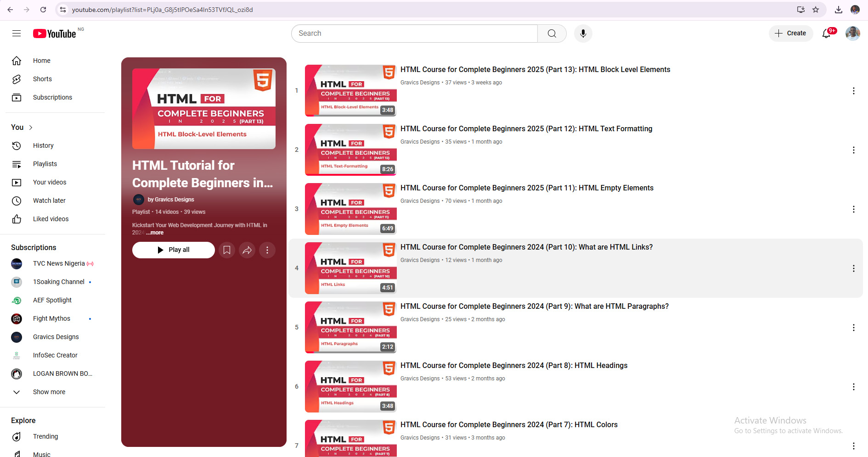Click the search magnifier button
Image resolution: width=868 pixels, height=457 pixels.
click(x=552, y=33)
